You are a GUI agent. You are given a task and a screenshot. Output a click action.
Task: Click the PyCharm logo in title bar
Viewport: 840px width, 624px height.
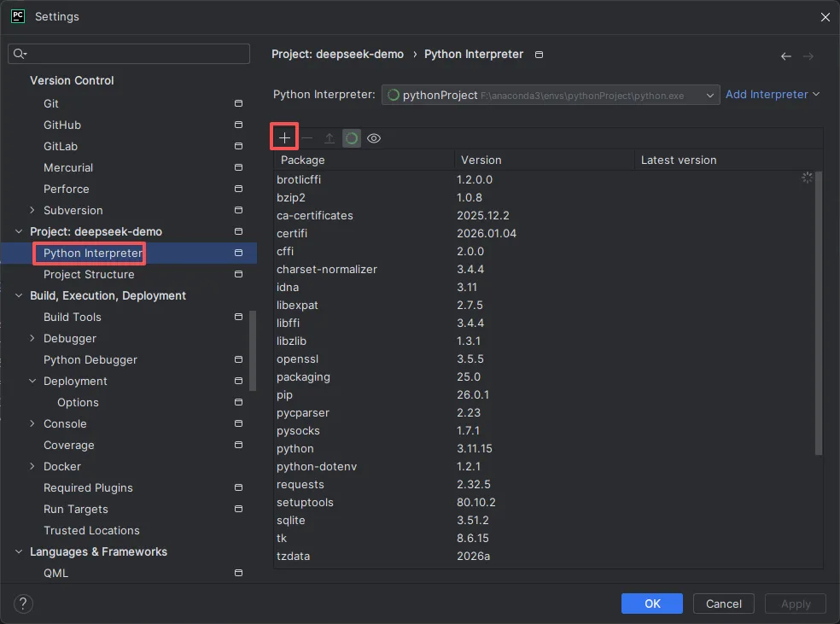pyautogui.click(x=18, y=16)
